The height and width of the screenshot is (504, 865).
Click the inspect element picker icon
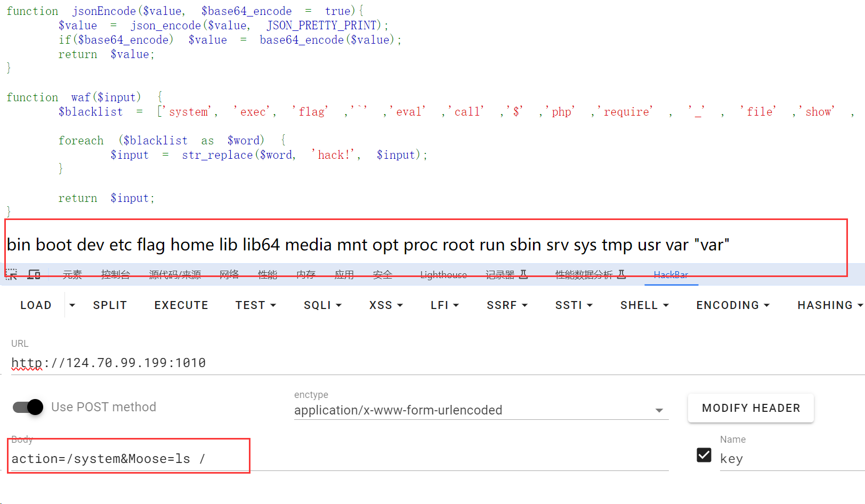tap(11, 274)
